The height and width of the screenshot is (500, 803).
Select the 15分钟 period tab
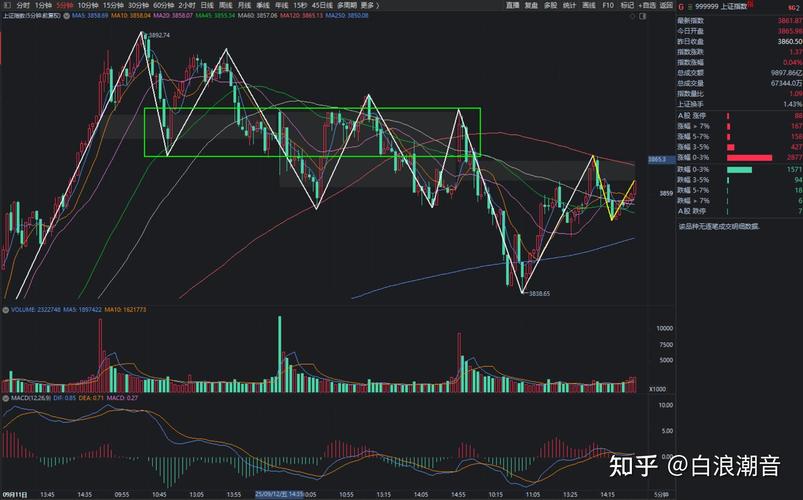coord(112,5)
